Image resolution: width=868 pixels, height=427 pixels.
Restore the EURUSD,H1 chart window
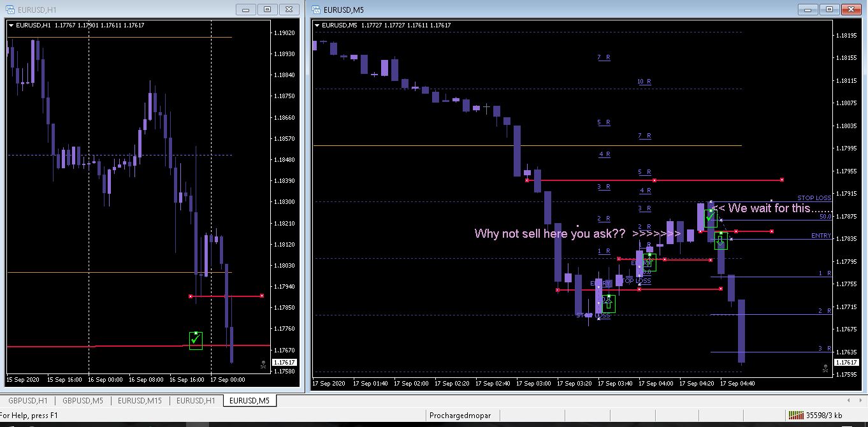point(267,10)
